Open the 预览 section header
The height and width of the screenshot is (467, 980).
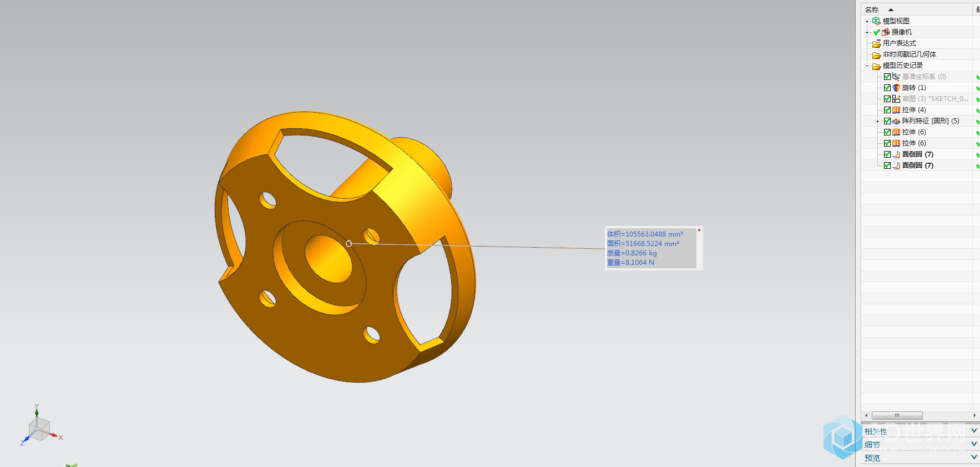[921, 458]
